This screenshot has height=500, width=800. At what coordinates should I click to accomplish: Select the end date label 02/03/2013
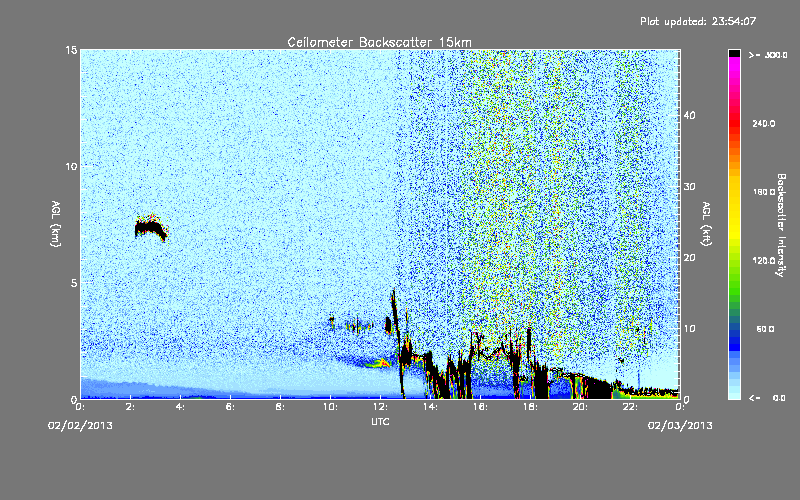(680, 426)
